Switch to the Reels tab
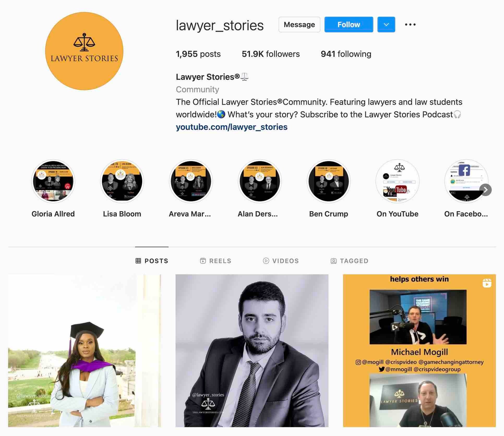 [215, 261]
